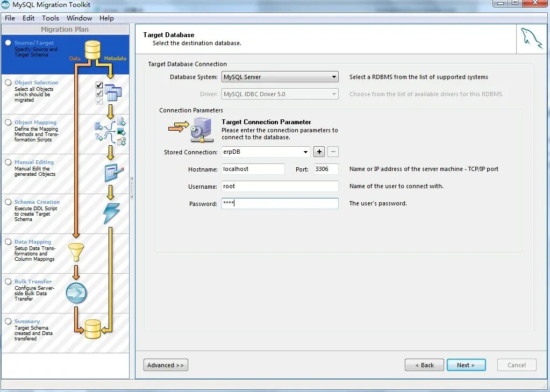550x392 pixels.
Task: Remove stored connection with minus button
Action: click(x=333, y=152)
